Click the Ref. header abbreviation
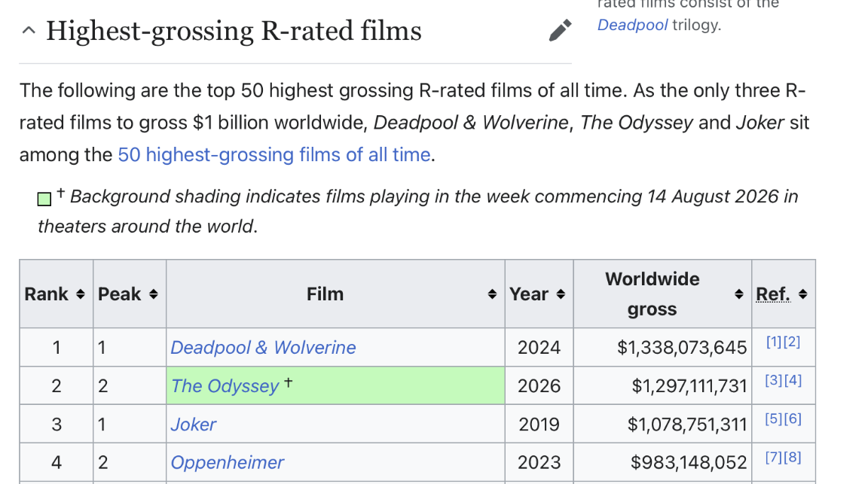This screenshot has height=484, width=868. [773, 294]
